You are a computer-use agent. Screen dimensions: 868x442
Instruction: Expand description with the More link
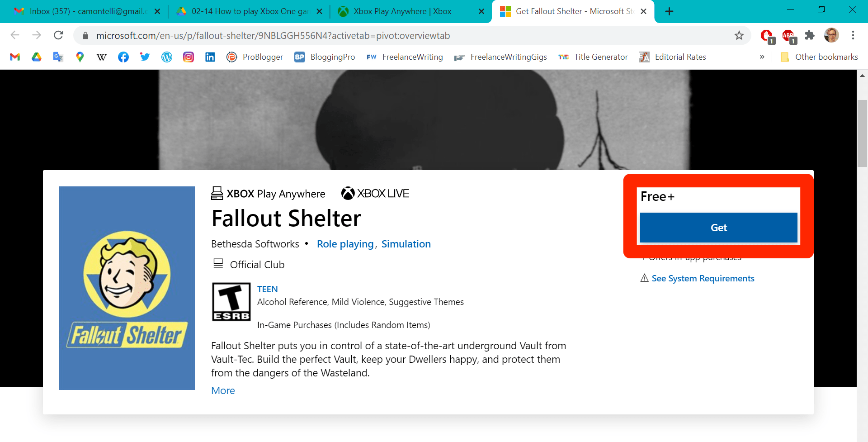pyautogui.click(x=223, y=390)
